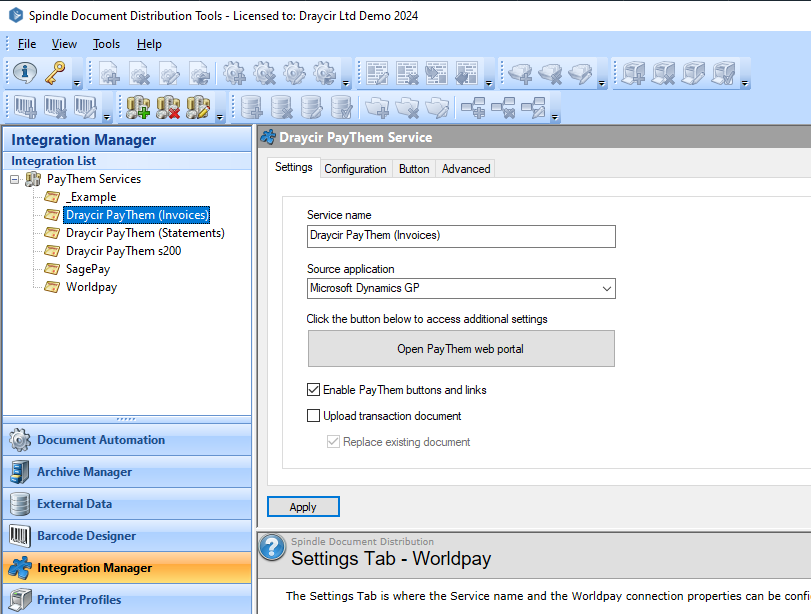
Task: Click the database with checkmark icon
Action: pos(341,108)
